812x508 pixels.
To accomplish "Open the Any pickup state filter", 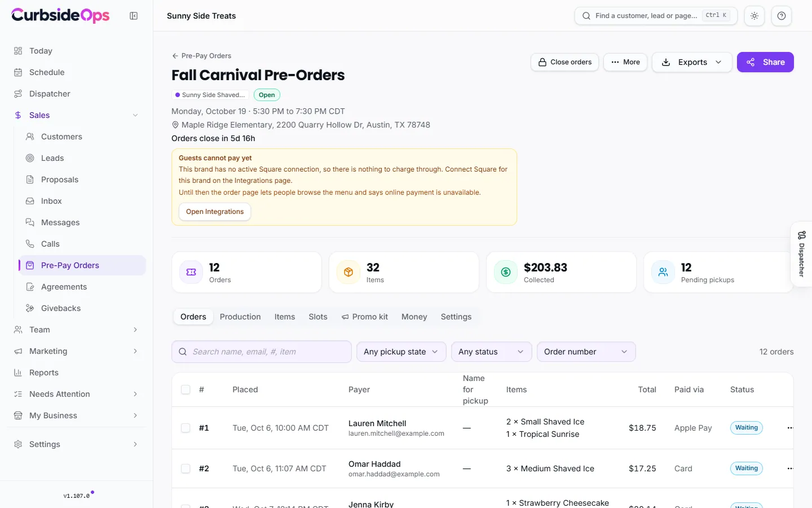I will 401,352.
